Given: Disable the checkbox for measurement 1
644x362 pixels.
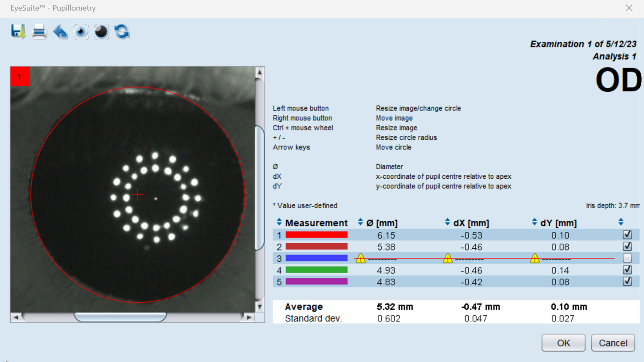Looking at the screenshot, I should [627, 235].
